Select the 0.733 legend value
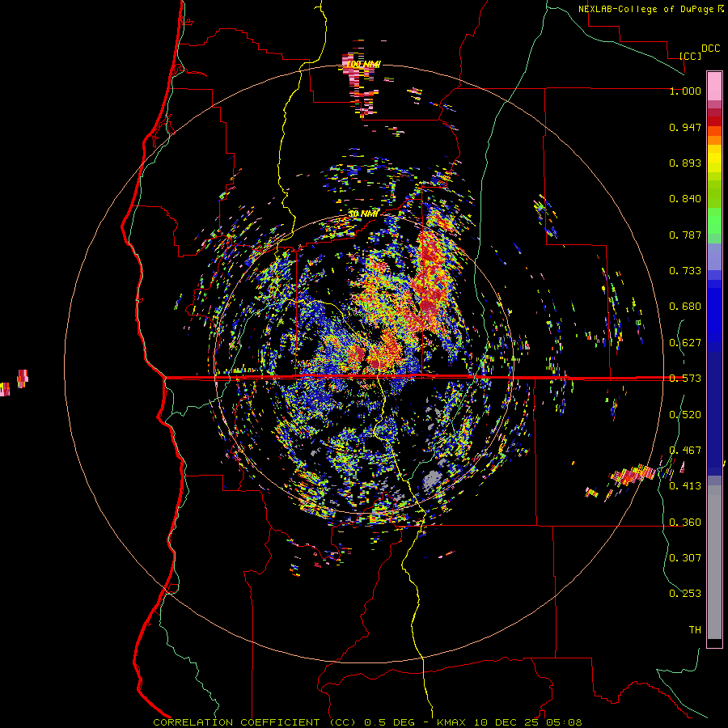 pos(685,271)
